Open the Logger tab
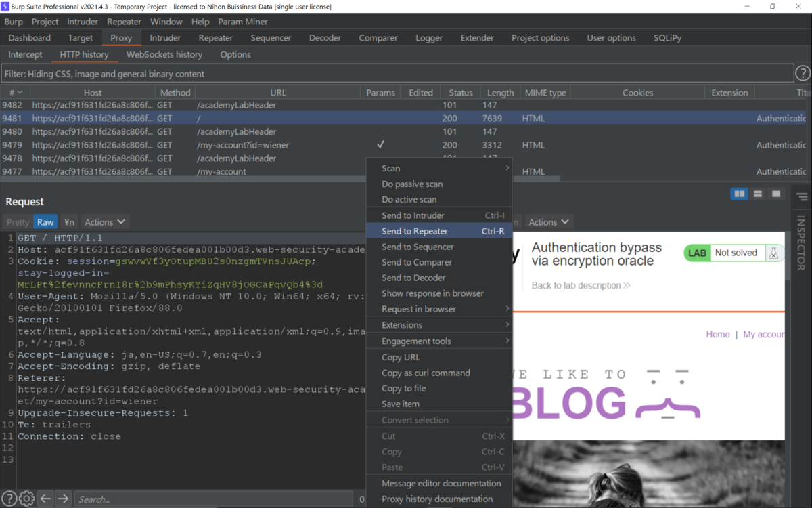The width and height of the screenshot is (812, 508). pyautogui.click(x=429, y=38)
